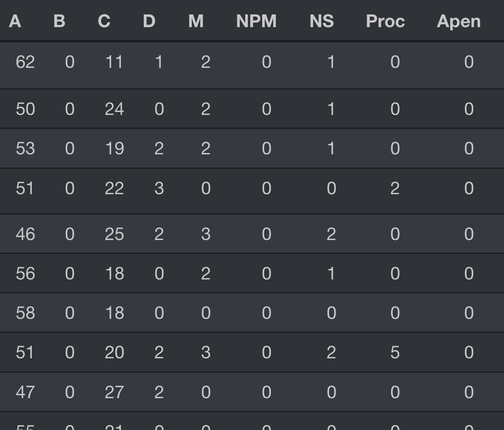The height and width of the screenshot is (430, 504).
Task: Click the D column header
Action: pyautogui.click(x=149, y=21)
